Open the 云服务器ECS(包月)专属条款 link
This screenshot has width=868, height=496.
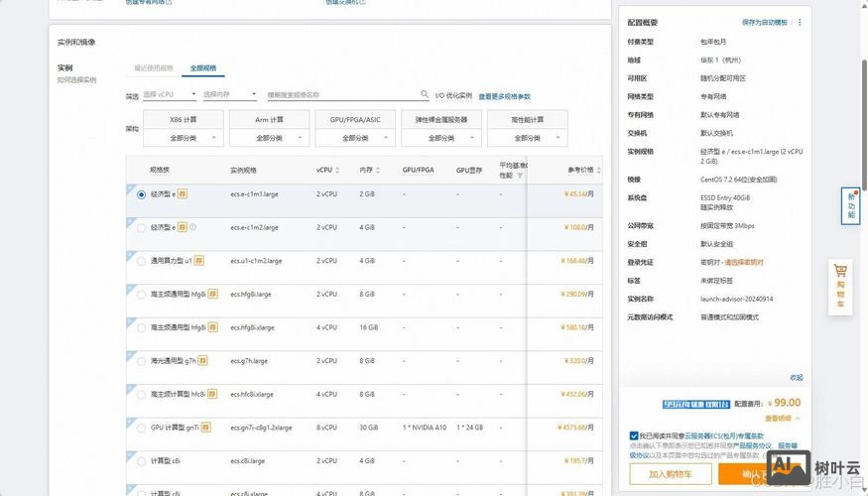point(724,435)
